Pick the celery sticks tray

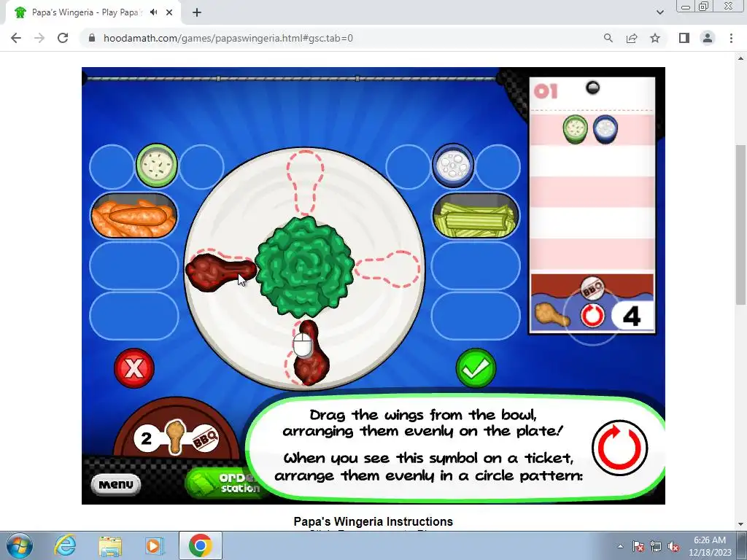pos(476,216)
